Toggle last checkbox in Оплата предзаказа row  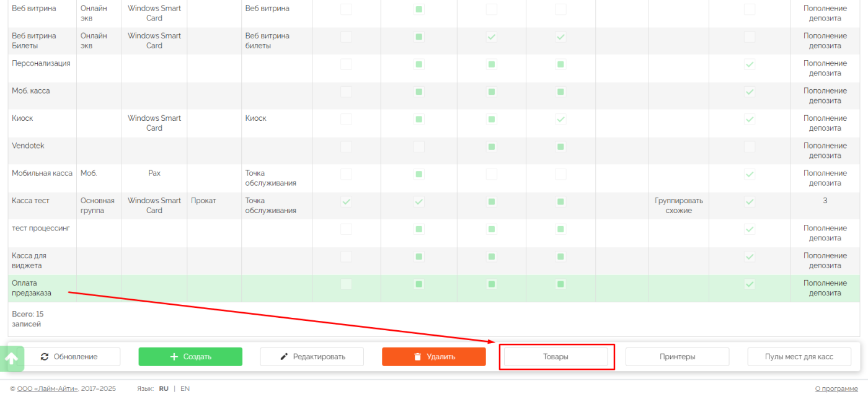coord(750,284)
